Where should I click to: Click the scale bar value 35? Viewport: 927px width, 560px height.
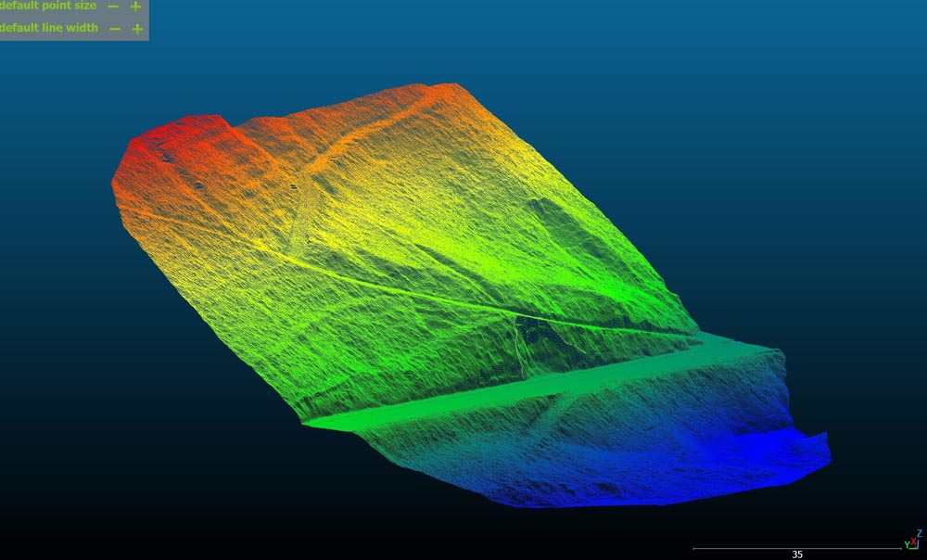point(797,554)
